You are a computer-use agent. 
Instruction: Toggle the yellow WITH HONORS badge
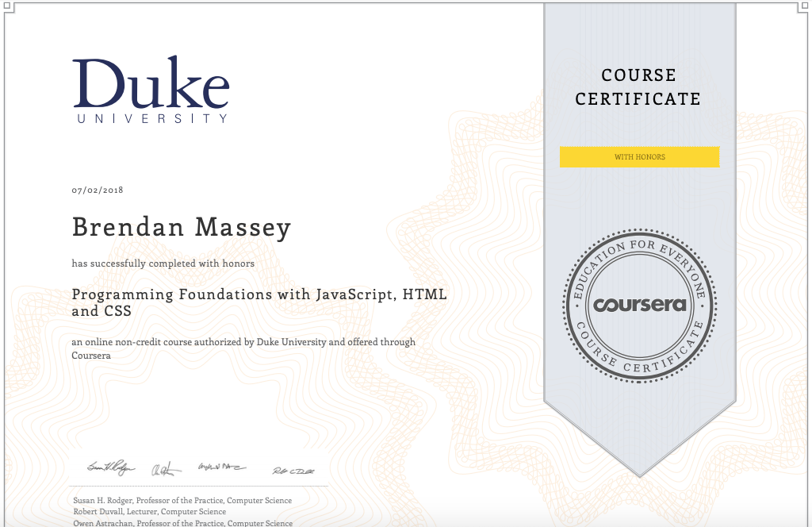pos(639,156)
